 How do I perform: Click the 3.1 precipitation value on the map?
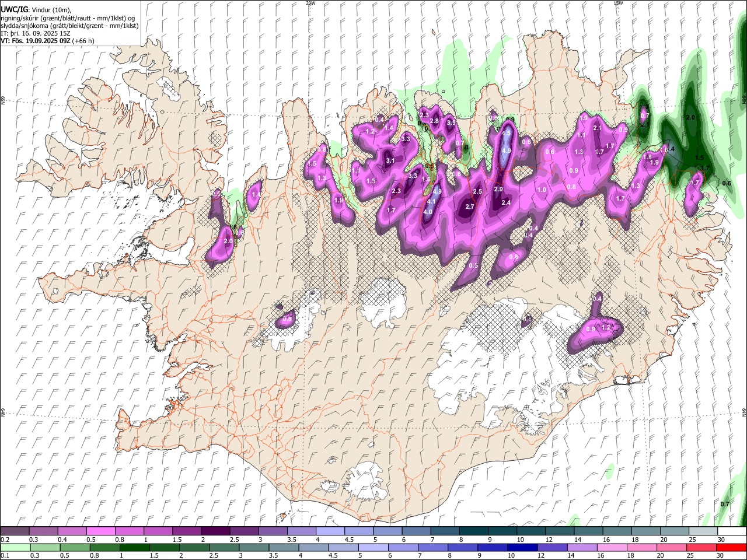[390, 160]
